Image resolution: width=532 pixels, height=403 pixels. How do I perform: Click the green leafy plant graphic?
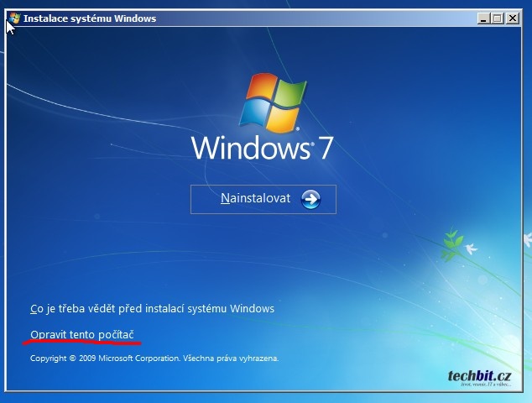pyautogui.click(x=451, y=243)
